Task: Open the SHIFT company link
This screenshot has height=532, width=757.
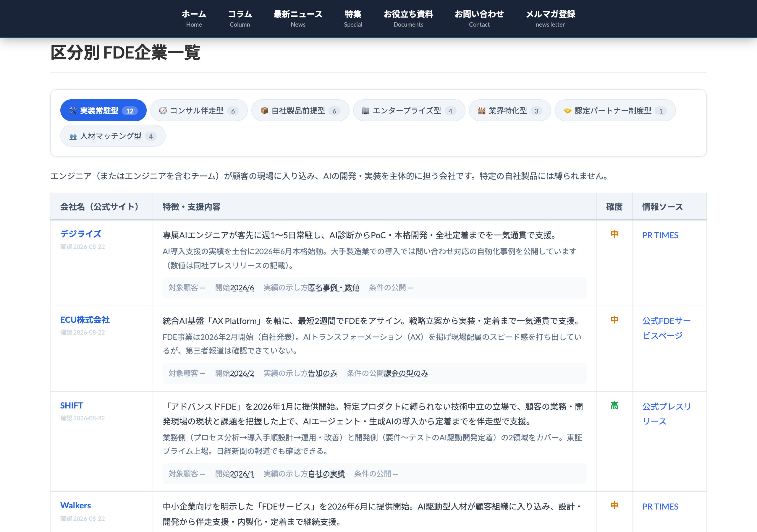Action: click(72, 406)
